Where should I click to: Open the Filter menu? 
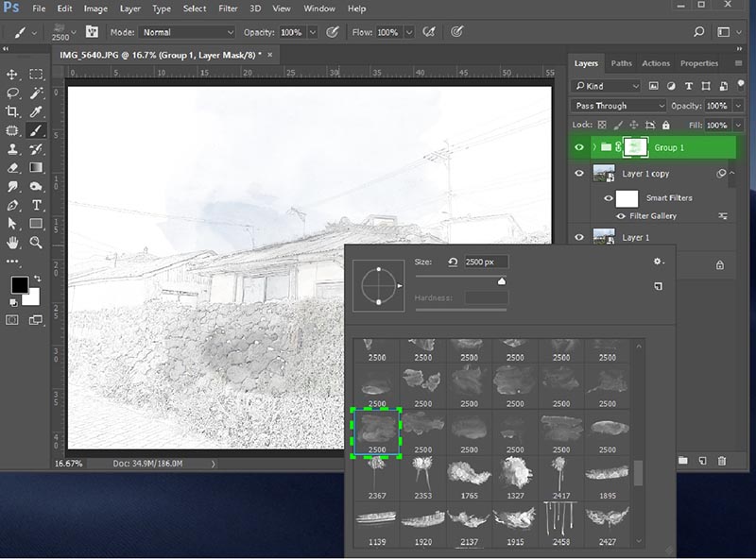227,8
